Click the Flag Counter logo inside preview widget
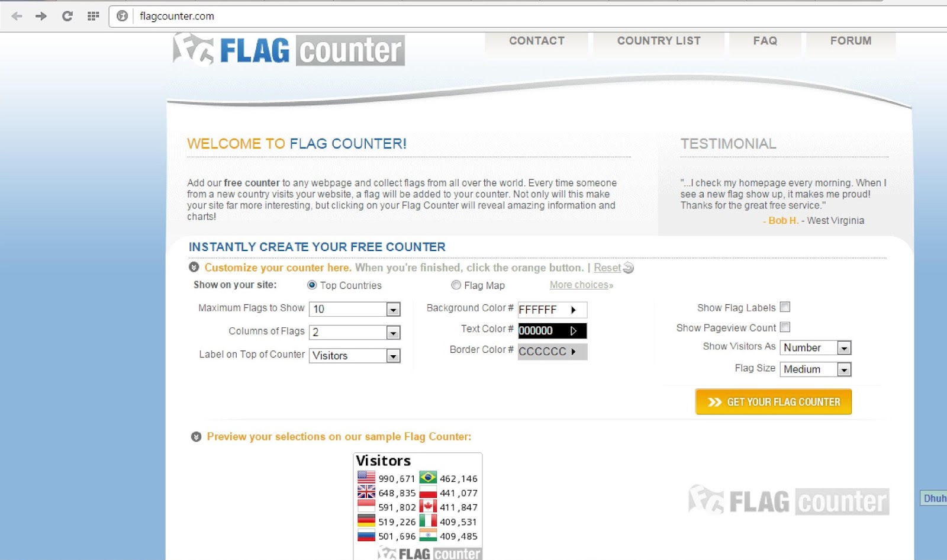Image resolution: width=947 pixels, height=560 pixels. [x=430, y=553]
